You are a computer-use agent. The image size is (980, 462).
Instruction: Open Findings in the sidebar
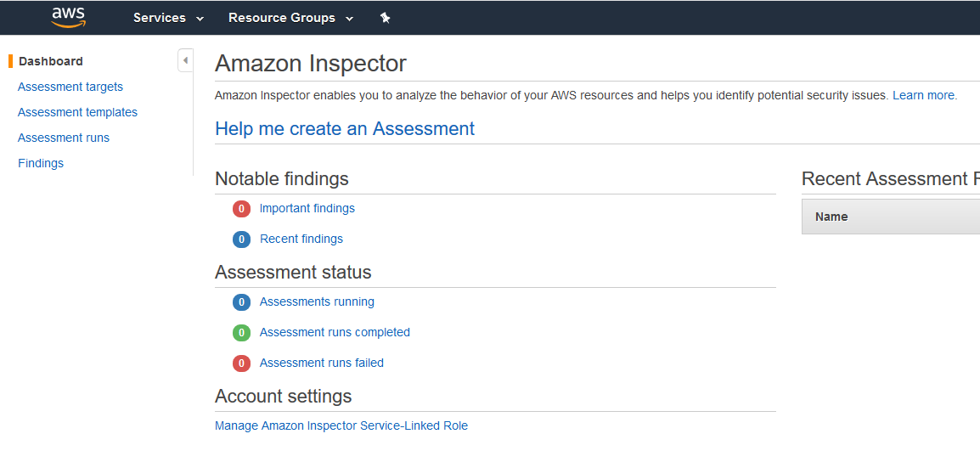point(41,163)
